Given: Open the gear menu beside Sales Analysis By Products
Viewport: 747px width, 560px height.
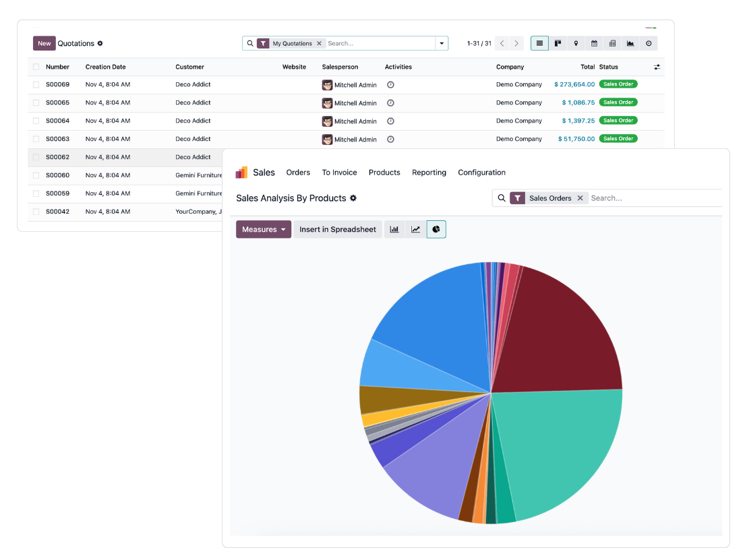Looking at the screenshot, I should (353, 198).
